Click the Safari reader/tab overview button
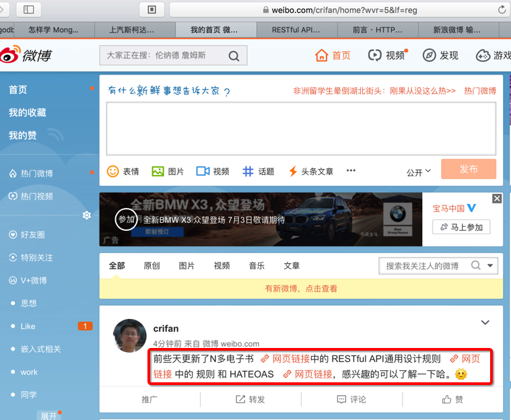This screenshot has height=420, width=511. 152,9
